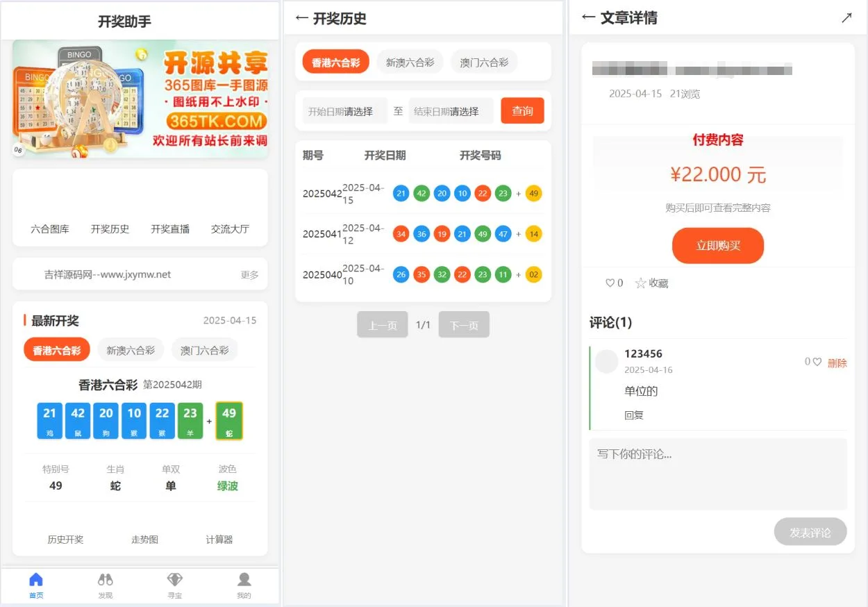This screenshot has width=868, height=607.
Task: Tap the 发现 discover icon in bottom bar
Action: coord(105,583)
